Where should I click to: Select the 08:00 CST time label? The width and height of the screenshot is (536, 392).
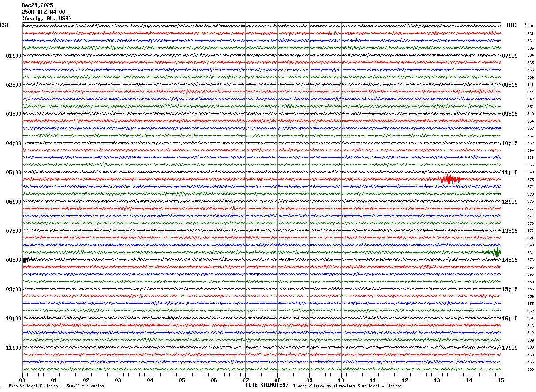(x=14, y=260)
